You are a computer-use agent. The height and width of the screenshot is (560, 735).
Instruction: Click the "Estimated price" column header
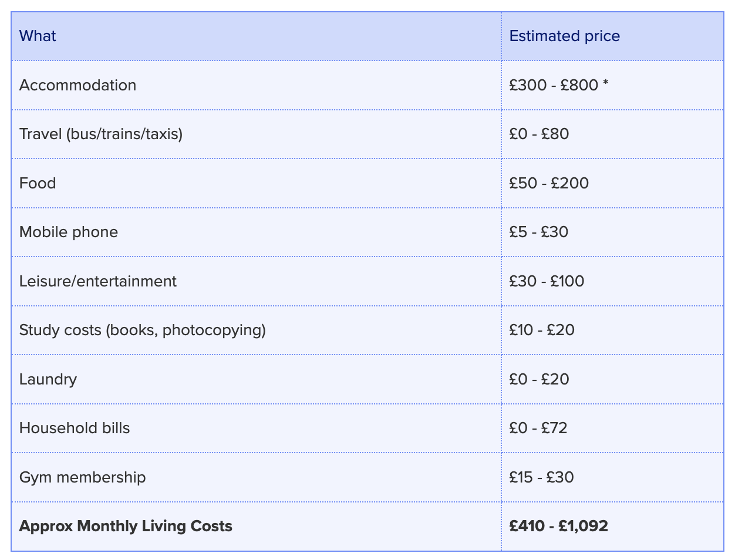pos(564,36)
